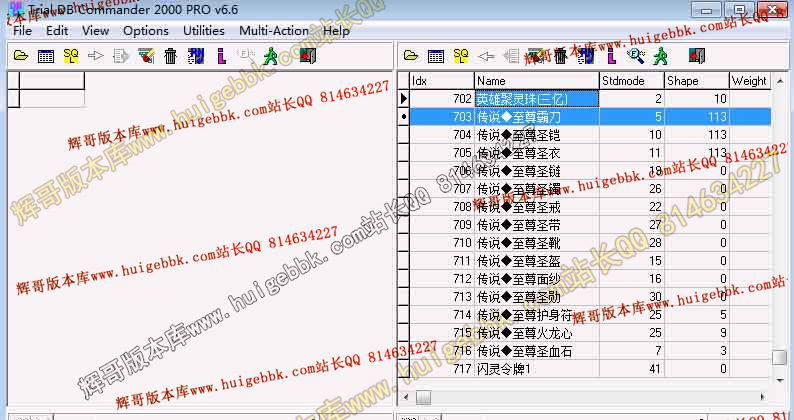The height and width of the screenshot is (420, 794).
Task: Click the blue RN rename icon in left toolbar
Action: [x=195, y=56]
